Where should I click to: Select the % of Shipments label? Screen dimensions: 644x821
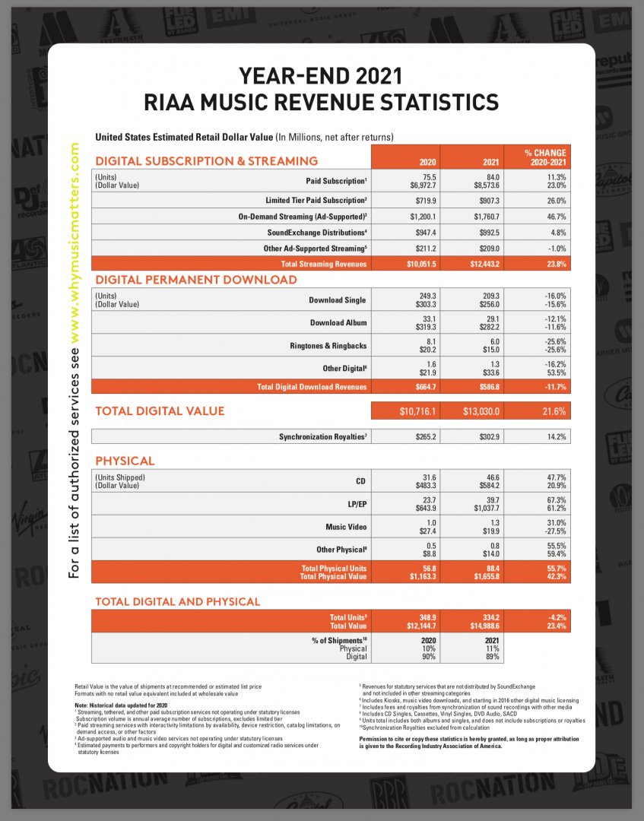[x=339, y=640]
